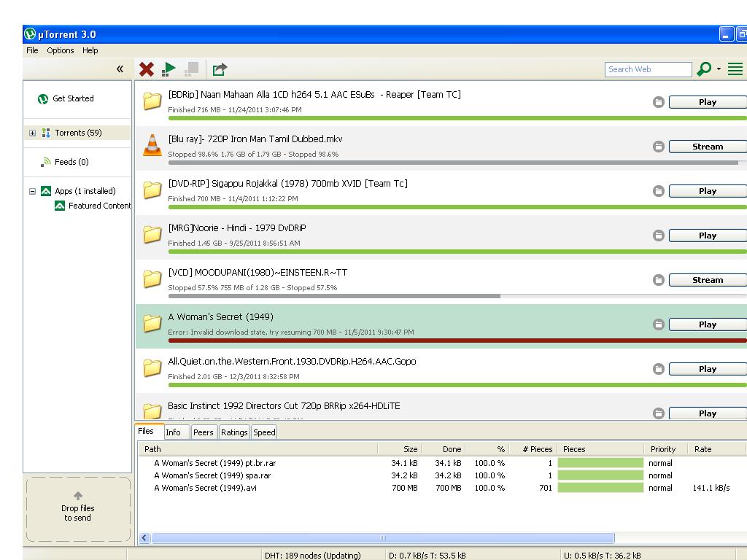The height and width of the screenshot is (560, 747).
Task: Play the Noorie Hindi torrent
Action: (708, 236)
